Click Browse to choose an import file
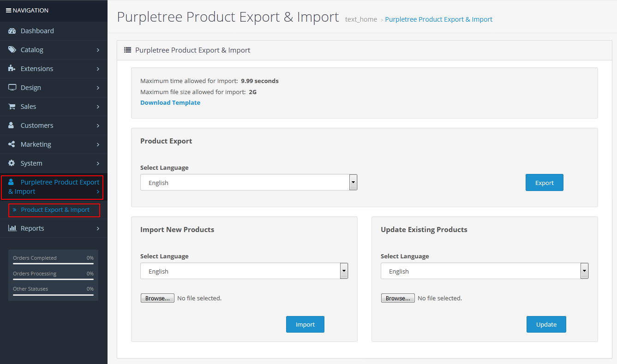The height and width of the screenshot is (364, 617). coord(157,298)
